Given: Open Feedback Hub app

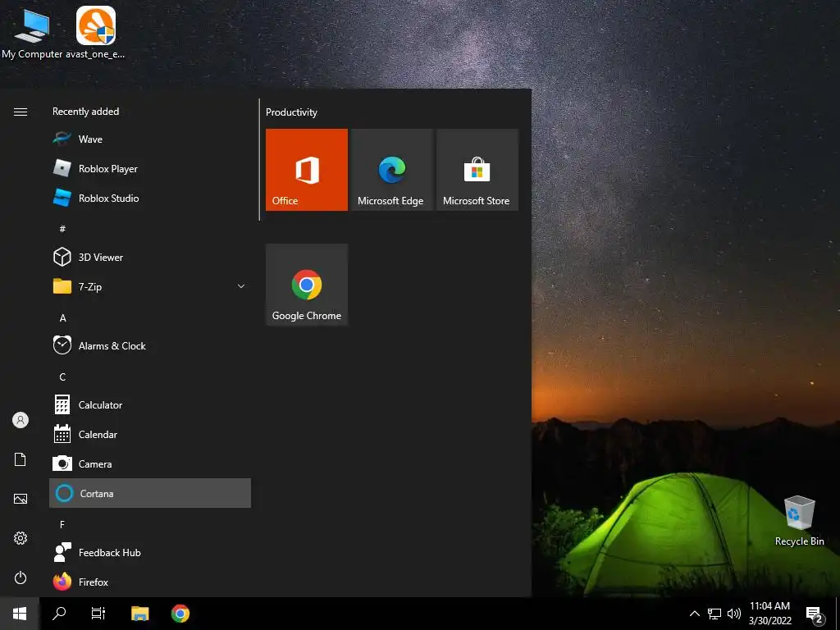Looking at the screenshot, I should point(150,552).
